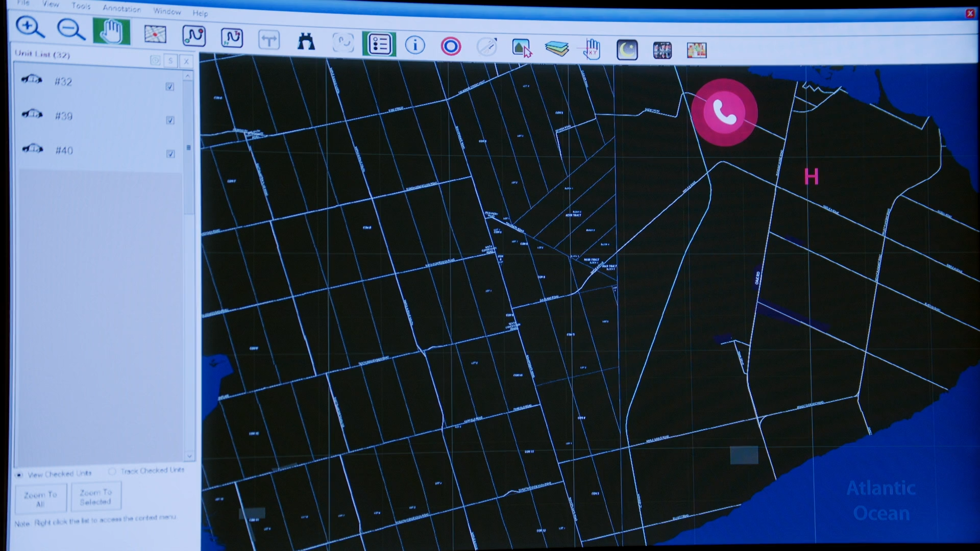The width and height of the screenshot is (980, 551).
Task: Switch to night mode moon icon
Action: (x=627, y=50)
